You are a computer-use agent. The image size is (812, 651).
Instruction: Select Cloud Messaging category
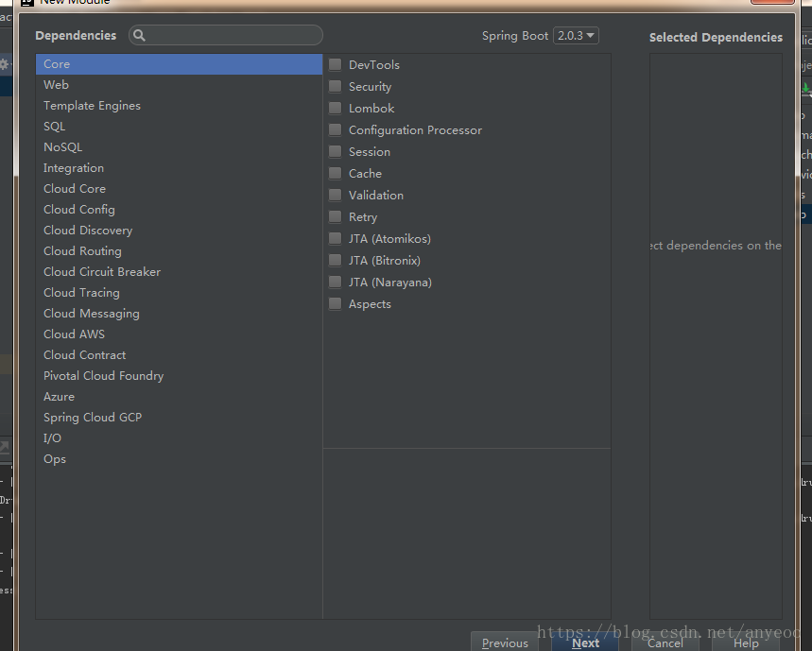coord(180,313)
